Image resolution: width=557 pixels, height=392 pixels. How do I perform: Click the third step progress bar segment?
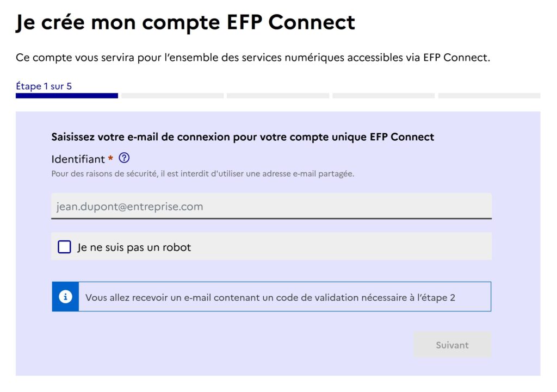tap(278, 96)
